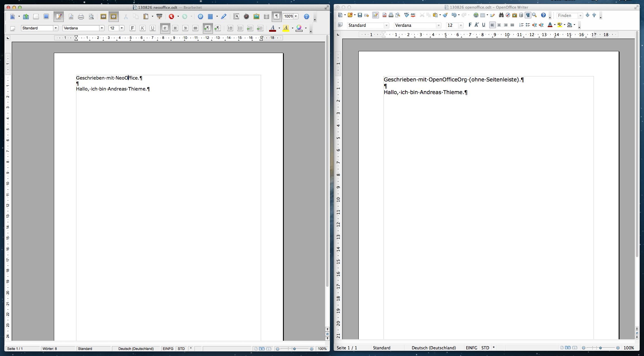The image size is (644, 356).
Task: Save the document in OpenOffice window
Action: pos(360,15)
